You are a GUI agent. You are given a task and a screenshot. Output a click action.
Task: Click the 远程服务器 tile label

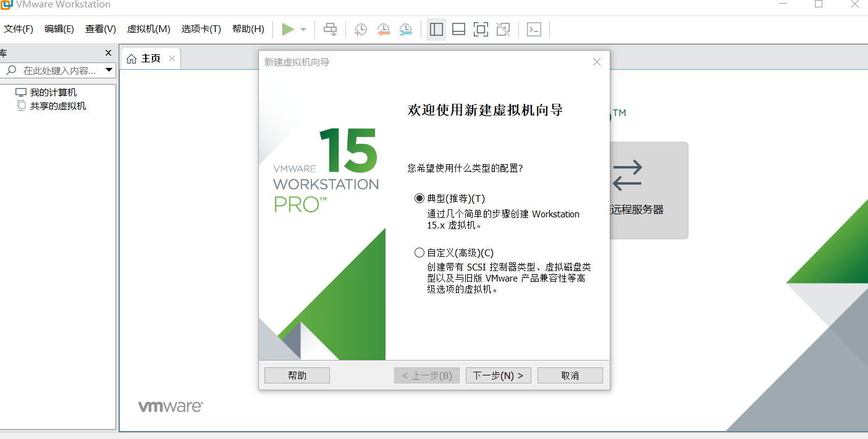click(636, 210)
